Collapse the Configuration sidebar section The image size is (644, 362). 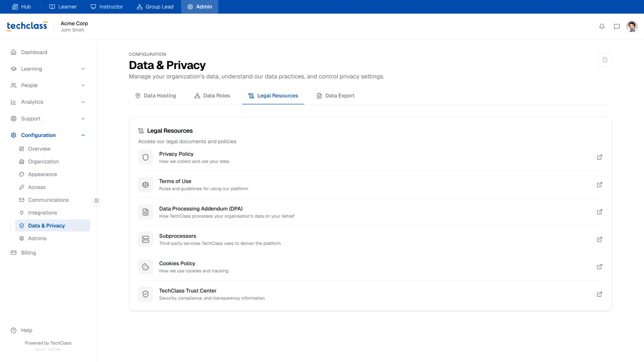tap(48, 135)
